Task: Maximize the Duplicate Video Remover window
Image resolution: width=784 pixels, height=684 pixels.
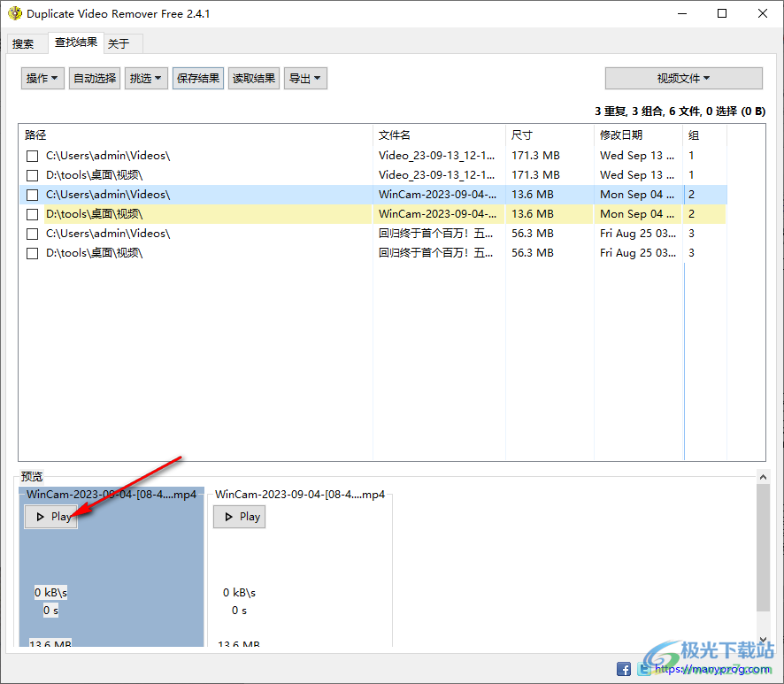Action: click(722, 13)
